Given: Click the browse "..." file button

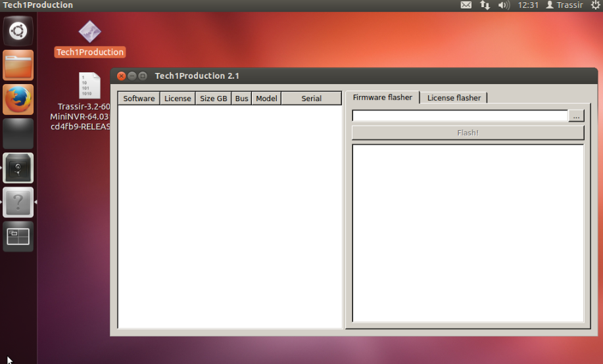Looking at the screenshot, I should tap(576, 116).
